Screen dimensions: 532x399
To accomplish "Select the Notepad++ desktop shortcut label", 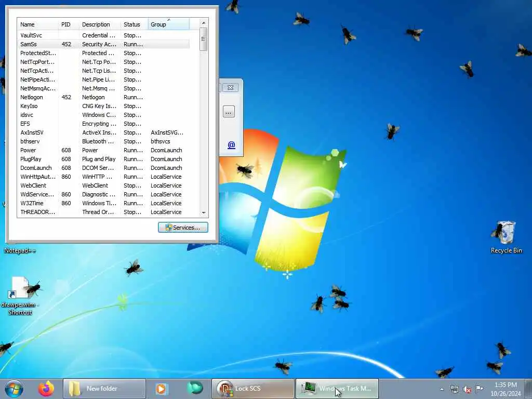I will (x=20, y=251).
